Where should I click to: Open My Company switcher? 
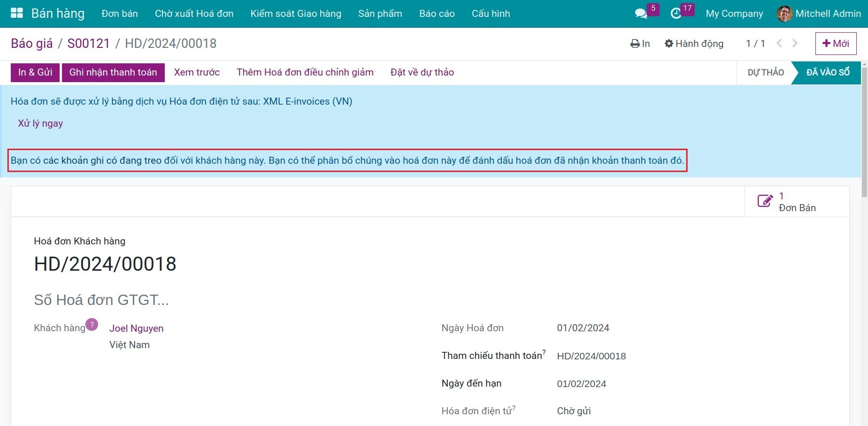734,14
